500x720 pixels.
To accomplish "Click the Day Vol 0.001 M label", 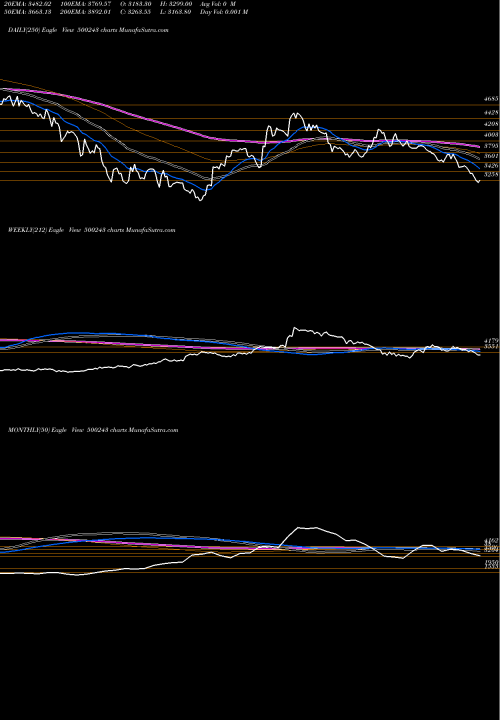I will point(224,12).
